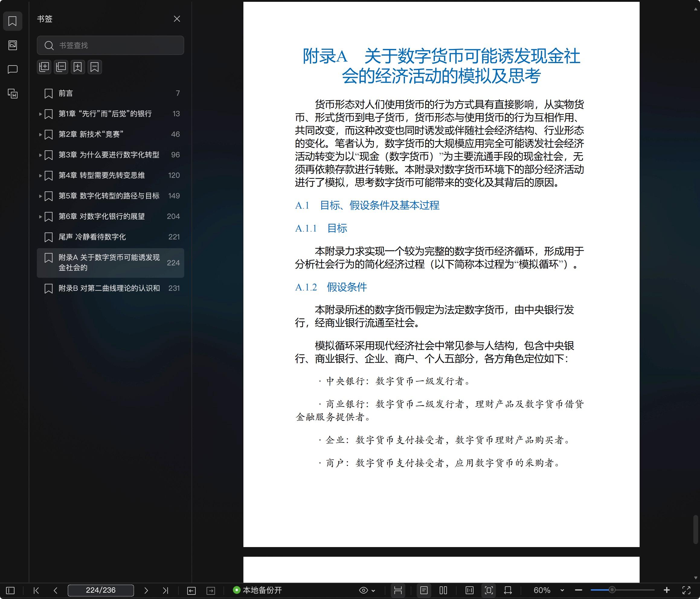
Task: Click heading A.1.1 目标
Action: (x=321, y=228)
